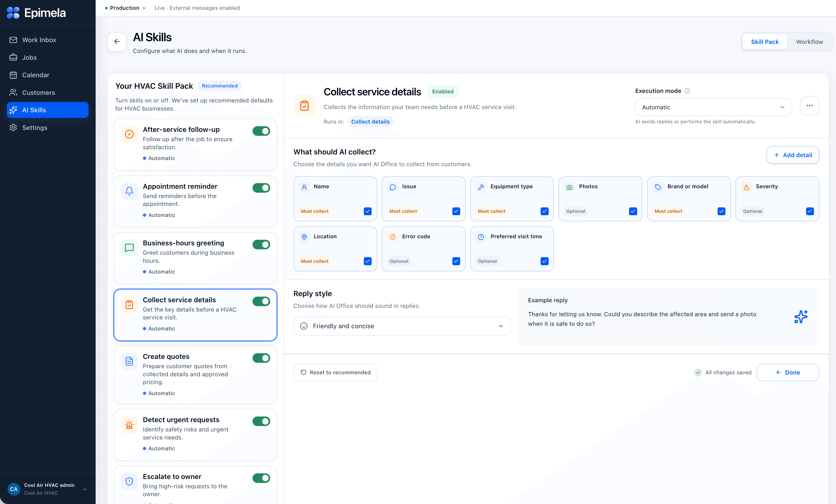
Task: Open the Production environment dropdown
Action: (125, 8)
